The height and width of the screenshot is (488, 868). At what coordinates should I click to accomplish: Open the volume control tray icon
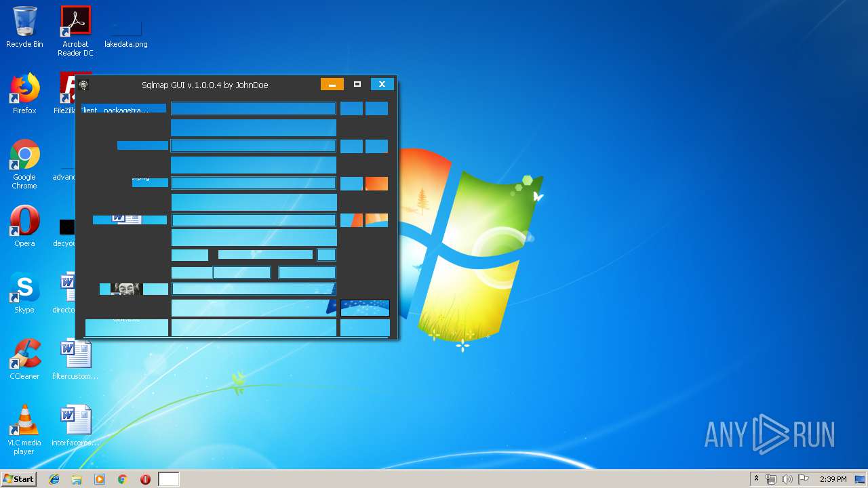coord(787,479)
